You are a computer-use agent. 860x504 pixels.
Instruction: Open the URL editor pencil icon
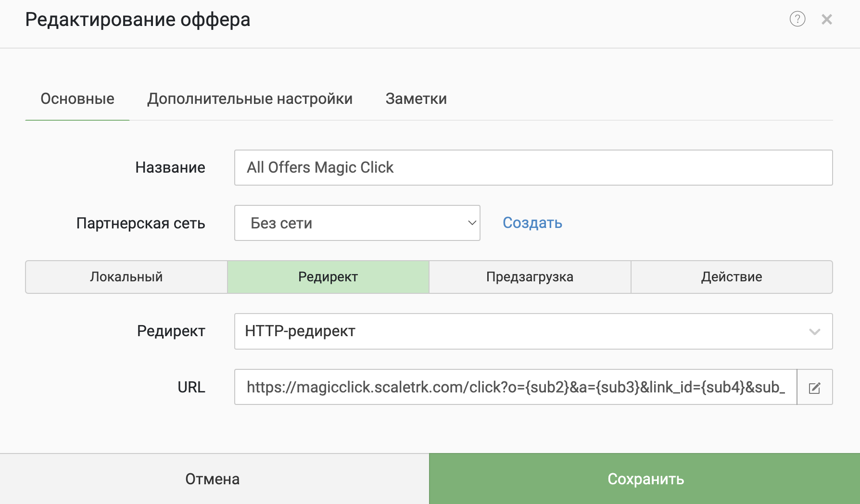click(814, 388)
